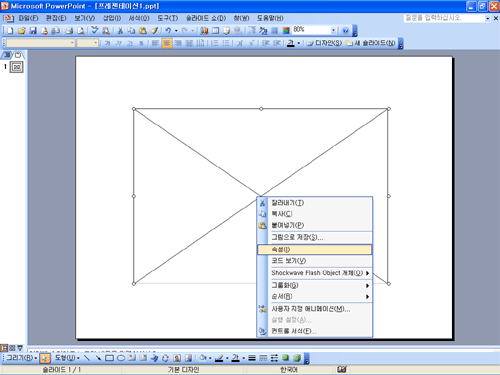Image resolution: width=500 pixels, height=375 pixels.
Task: Click the Open folder toolbar icon
Action: [22, 31]
